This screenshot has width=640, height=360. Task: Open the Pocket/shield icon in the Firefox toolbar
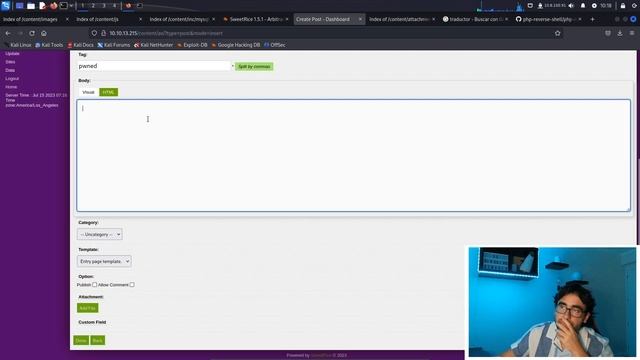click(x=608, y=33)
